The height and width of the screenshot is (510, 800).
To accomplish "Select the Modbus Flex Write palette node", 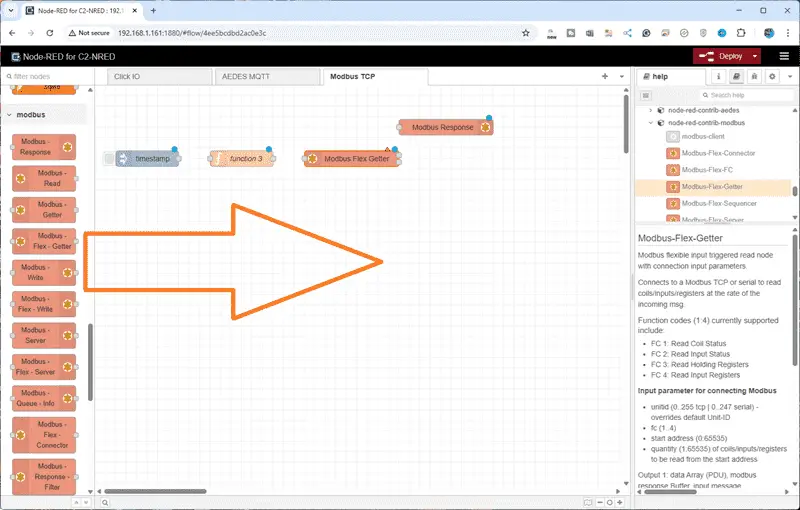I will pyautogui.click(x=44, y=304).
